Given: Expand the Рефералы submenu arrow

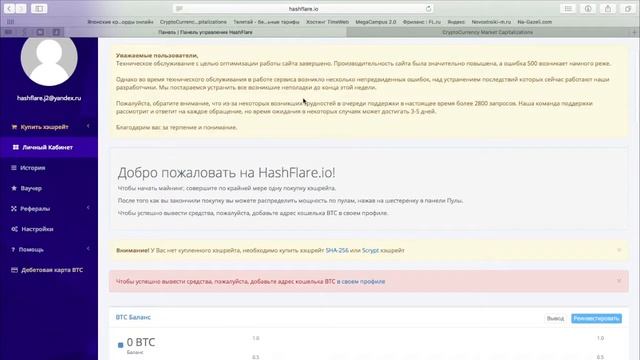Looking at the screenshot, I should click(88, 208).
